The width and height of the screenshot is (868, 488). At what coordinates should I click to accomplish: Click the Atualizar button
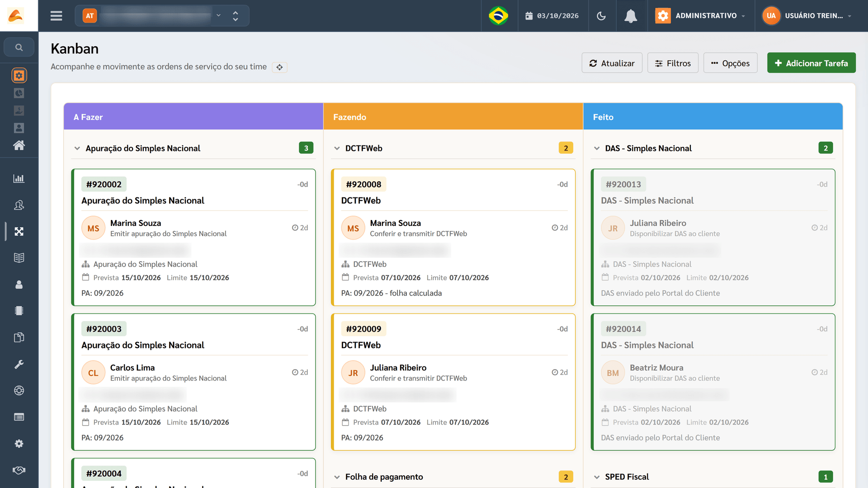(x=612, y=63)
